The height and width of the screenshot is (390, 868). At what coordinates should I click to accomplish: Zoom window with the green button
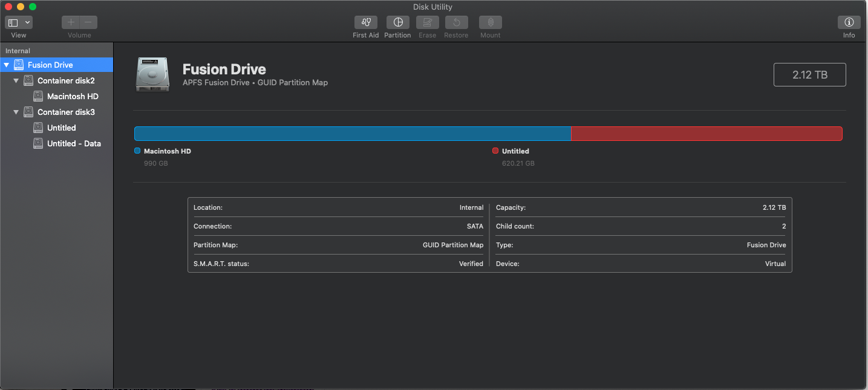(x=33, y=7)
